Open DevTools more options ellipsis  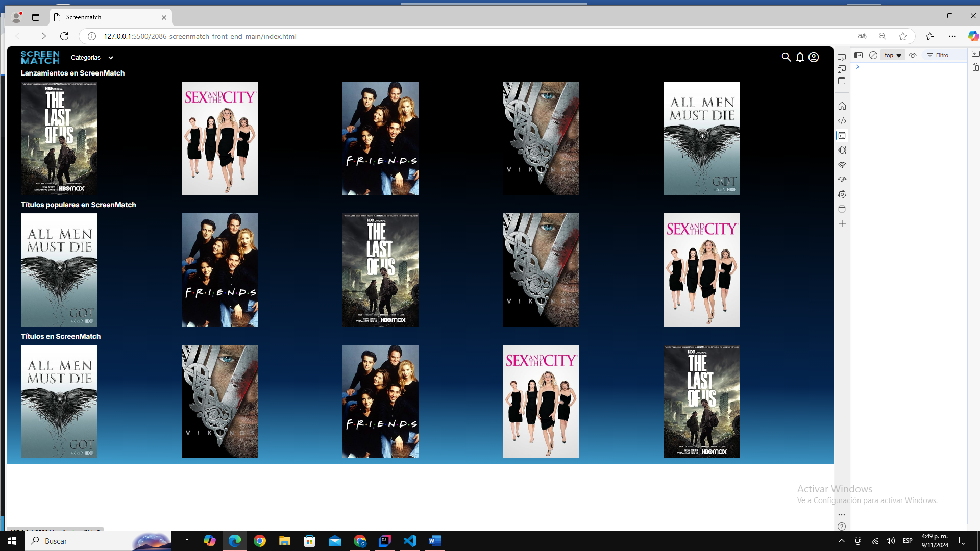[x=842, y=514]
